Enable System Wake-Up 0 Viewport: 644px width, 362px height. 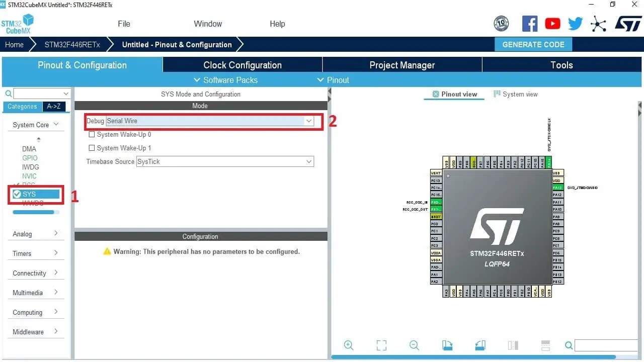point(91,134)
